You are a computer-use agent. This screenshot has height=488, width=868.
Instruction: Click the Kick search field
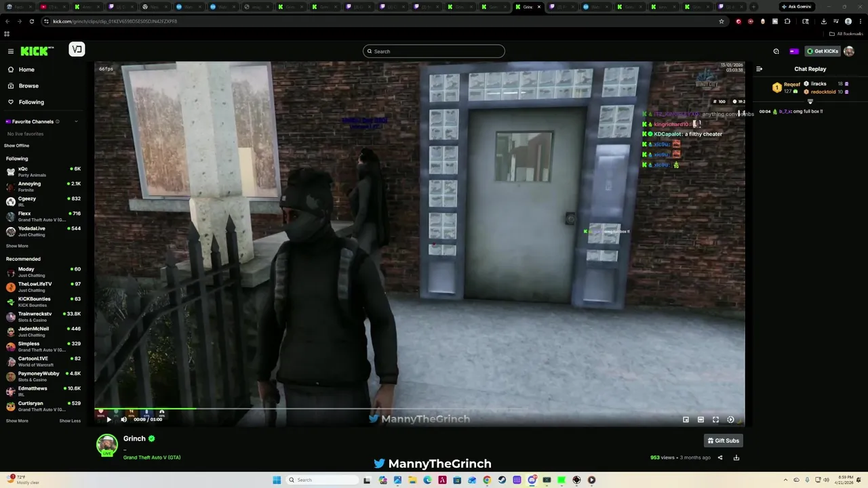point(434,52)
